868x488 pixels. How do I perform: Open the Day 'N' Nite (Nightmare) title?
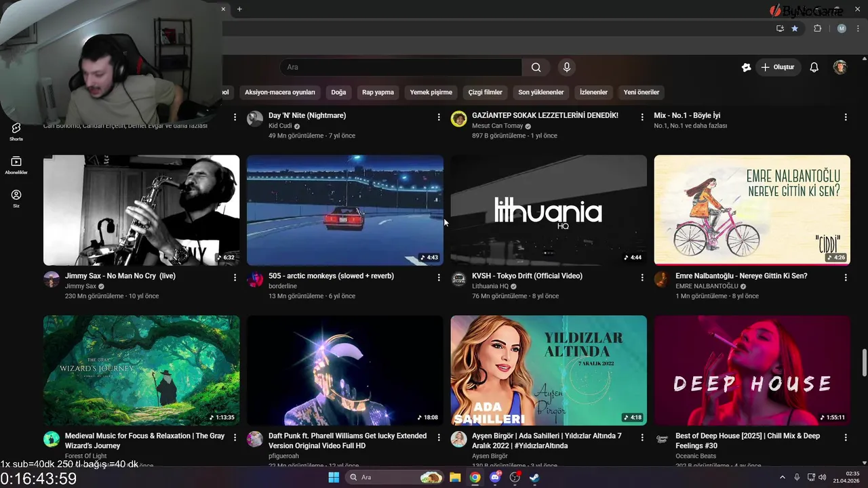tap(307, 115)
